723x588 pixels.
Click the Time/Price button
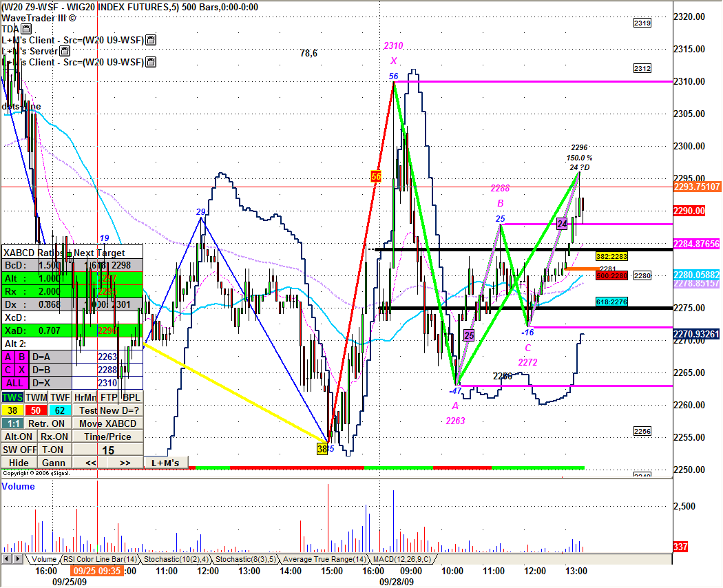coord(108,437)
